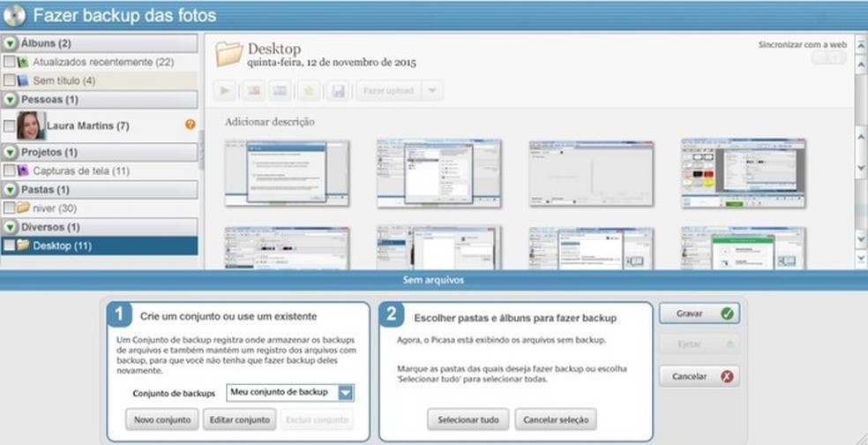The image size is (868, 445).
Task: Collapse the Projetos section
Action: 10,152
